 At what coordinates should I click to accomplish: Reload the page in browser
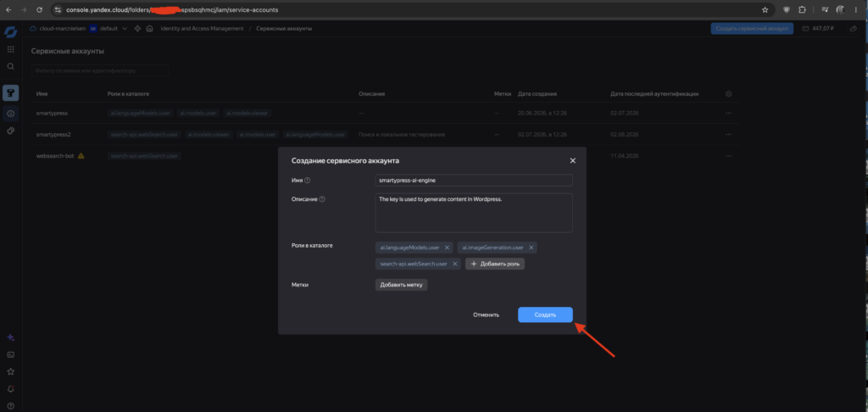click(x=39, y=10)
